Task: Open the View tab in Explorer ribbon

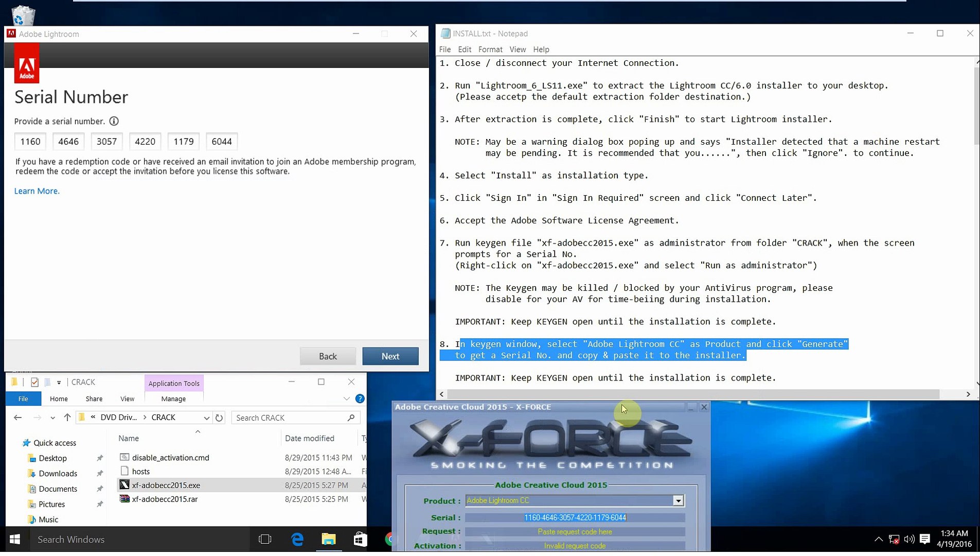Action: [127, 399]
